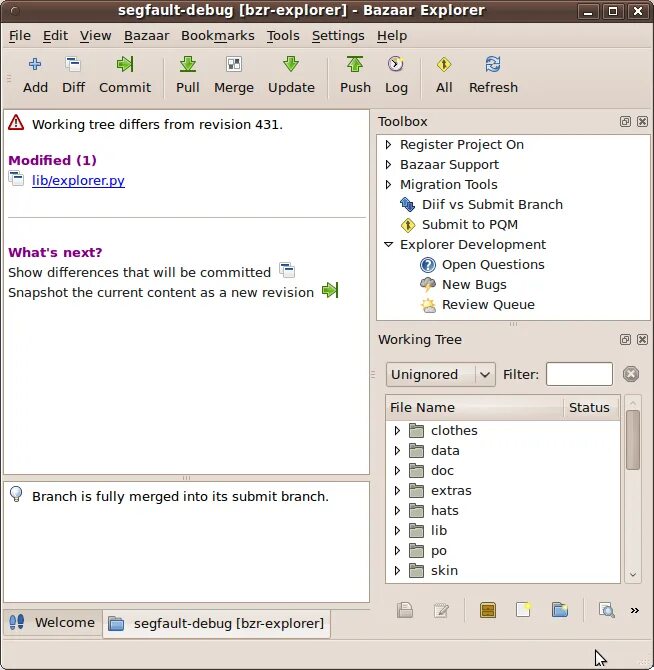654x670 pixels.
Task: Float the Toolbox panel
Action: click(x=625, y=121)
